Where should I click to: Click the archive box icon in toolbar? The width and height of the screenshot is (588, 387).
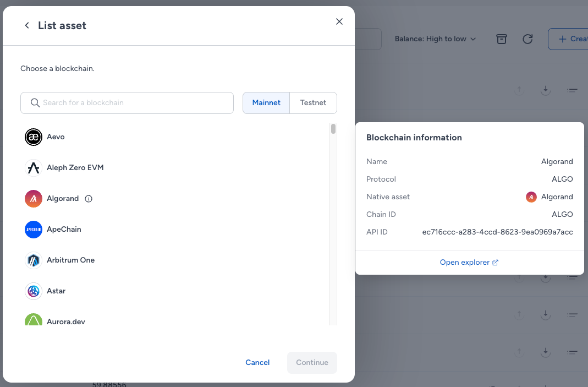pos(502,39)
